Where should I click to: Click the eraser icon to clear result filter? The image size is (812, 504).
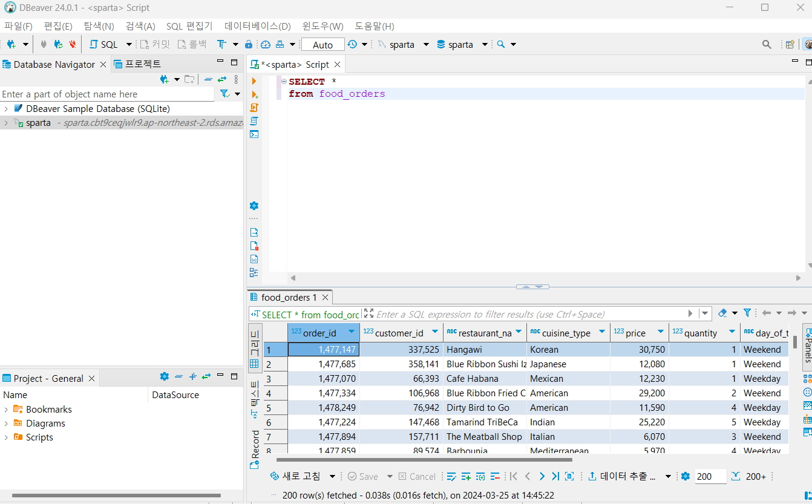pyautogui.click(x=722, y=313)
